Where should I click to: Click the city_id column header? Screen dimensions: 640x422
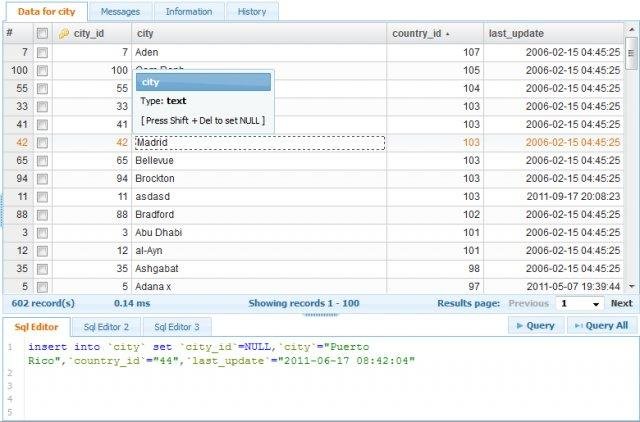tap(92, 33)
